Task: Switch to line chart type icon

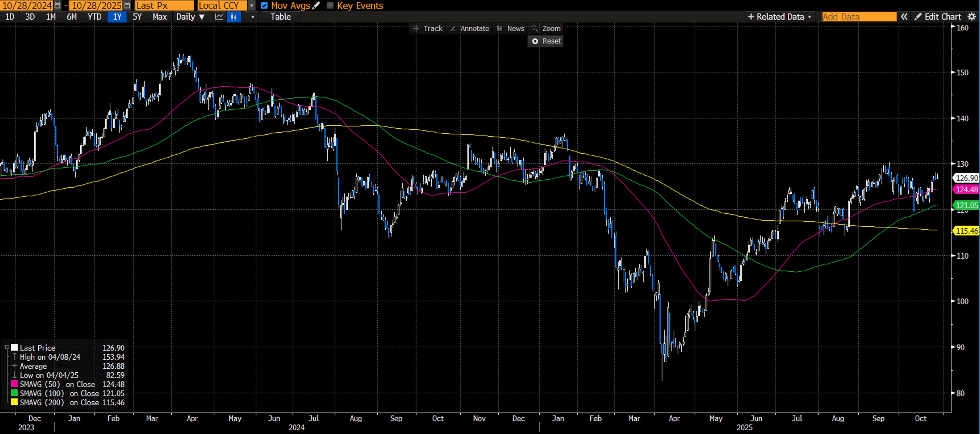Action: pos(219,17)
